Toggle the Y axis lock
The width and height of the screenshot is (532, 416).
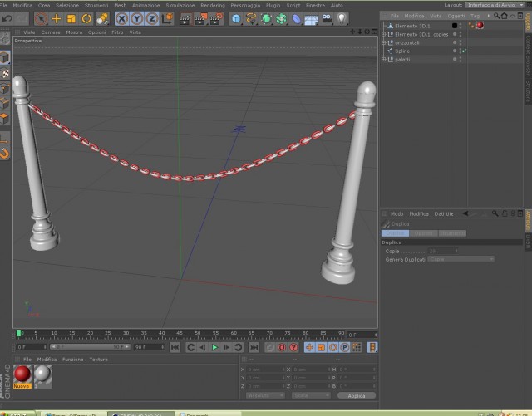click(x=136, y=18)
